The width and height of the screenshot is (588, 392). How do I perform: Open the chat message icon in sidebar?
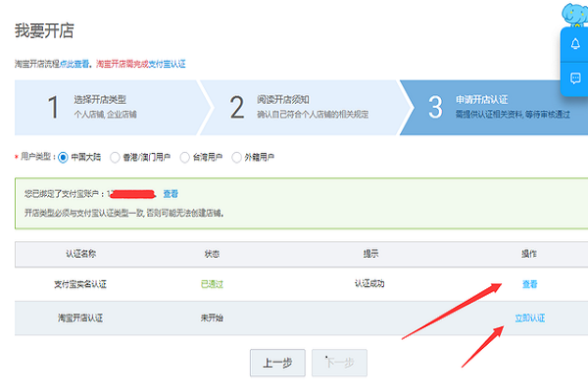(575, 78)
